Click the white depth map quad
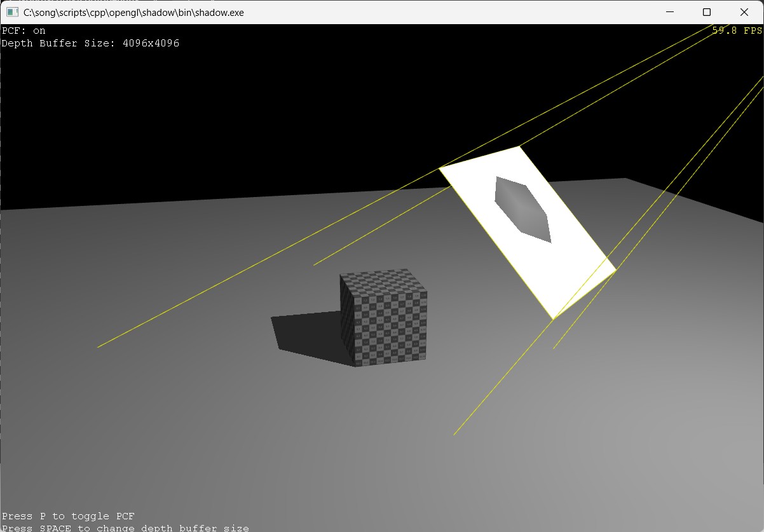 tap(528, 232)
